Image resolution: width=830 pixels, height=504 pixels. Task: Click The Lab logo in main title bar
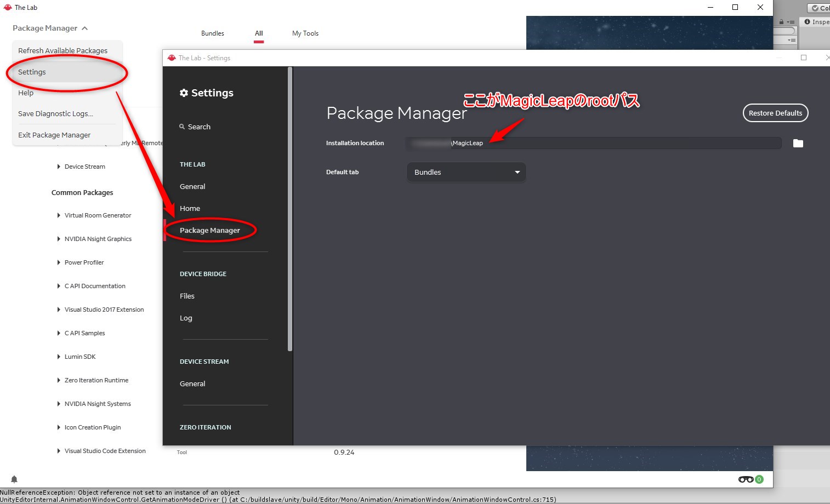[8, 7]
